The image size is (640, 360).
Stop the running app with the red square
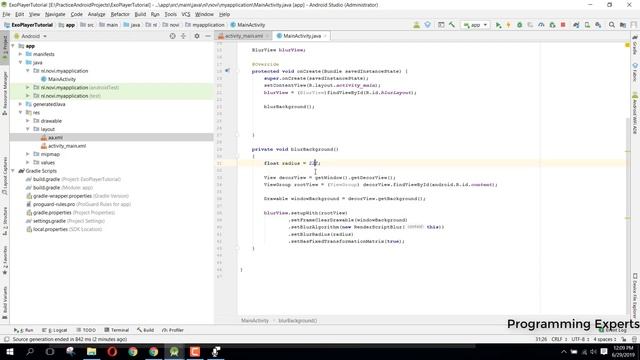pyautogui.click(x=563, y=25)
